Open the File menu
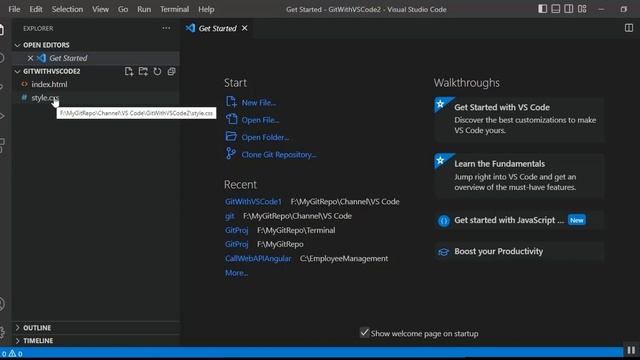 point(14,9)
